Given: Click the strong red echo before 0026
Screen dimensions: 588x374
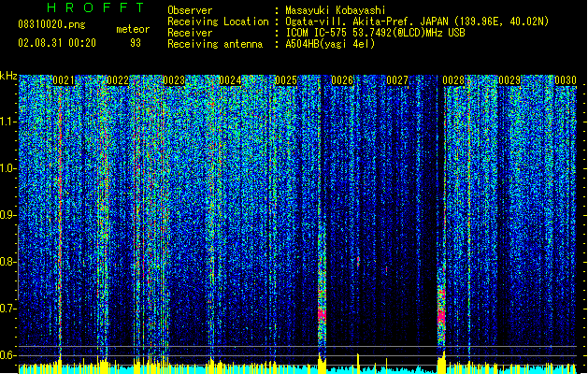Looking at the screenshot, I should [322, 314].
